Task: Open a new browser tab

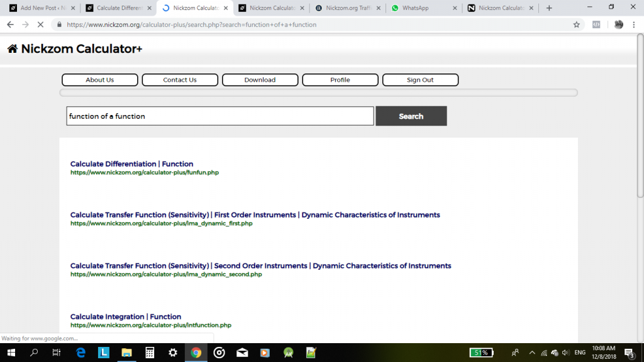Action: (x=549, y=8)
